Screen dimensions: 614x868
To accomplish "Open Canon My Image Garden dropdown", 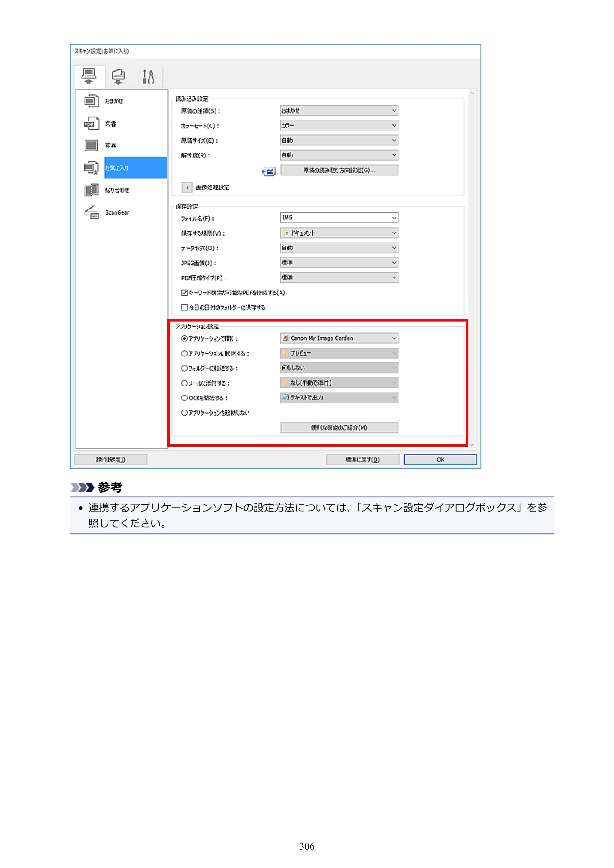I will tap(339, 338).
